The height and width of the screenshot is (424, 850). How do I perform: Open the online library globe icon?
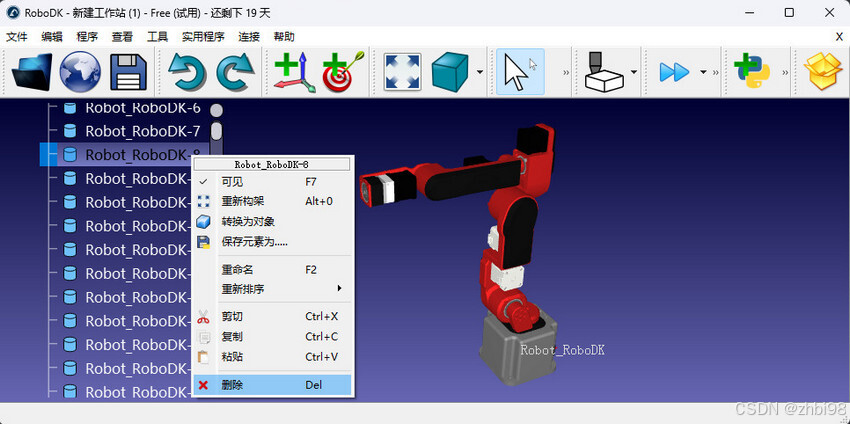pyautogui.click(x=80, y=72)
